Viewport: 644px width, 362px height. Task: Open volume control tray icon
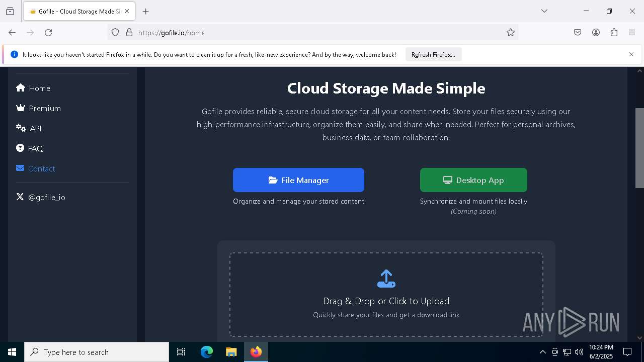coord(579,352)
